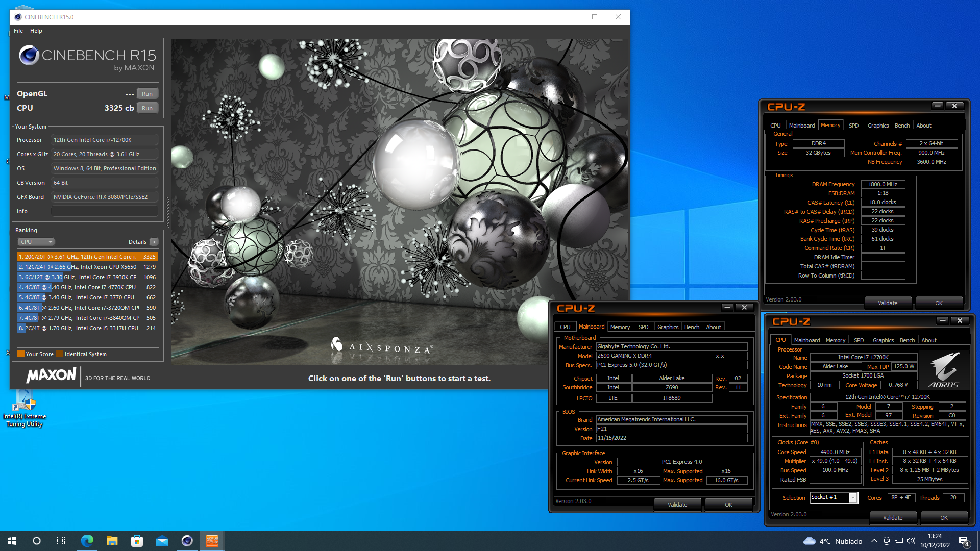Run the OpenGL benchmark
The image size is (980, 551).
point(147,94)
